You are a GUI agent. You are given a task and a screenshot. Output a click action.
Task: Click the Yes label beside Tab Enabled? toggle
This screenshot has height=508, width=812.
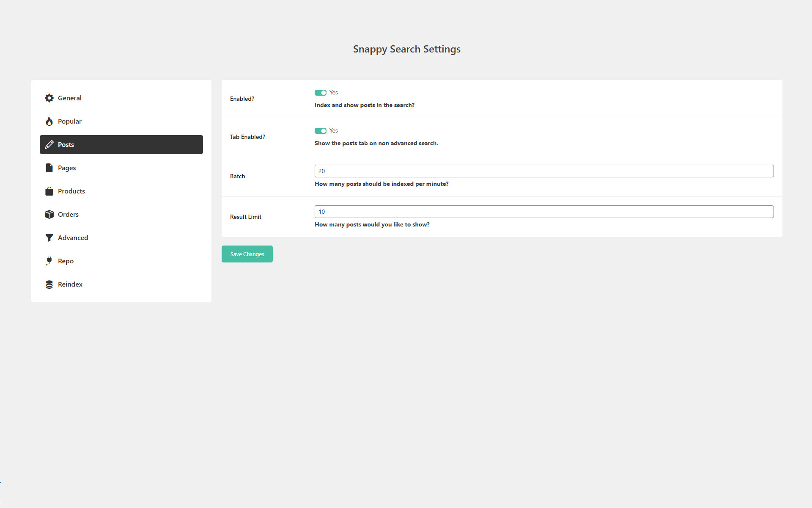pyautogui.click(x=334, y=130)
